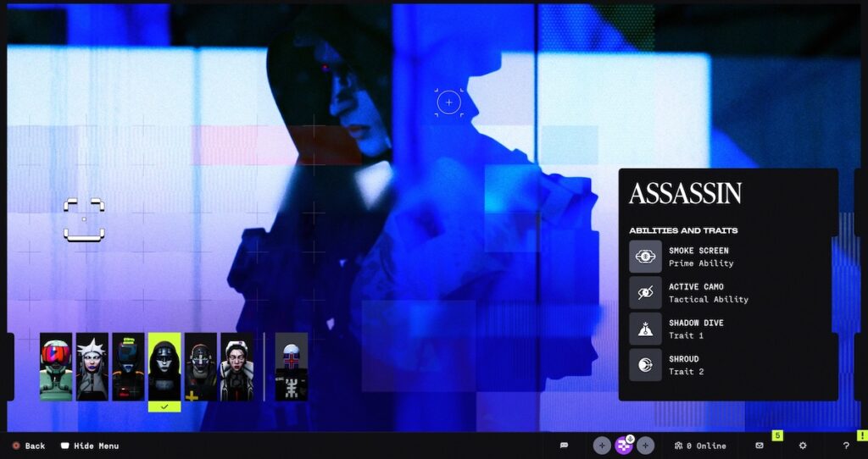Click the green mail notification badge 5
This screenshot has width=868, height=459.
777,436
